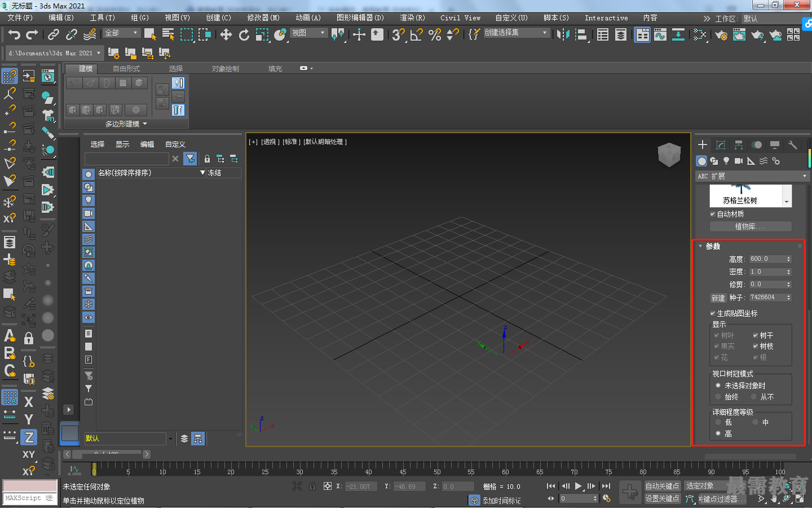Image resolution: width=812 pixels, height=508 pixels.
Task: Open the 默认 workspace dropdown
Action: (775, 19)
